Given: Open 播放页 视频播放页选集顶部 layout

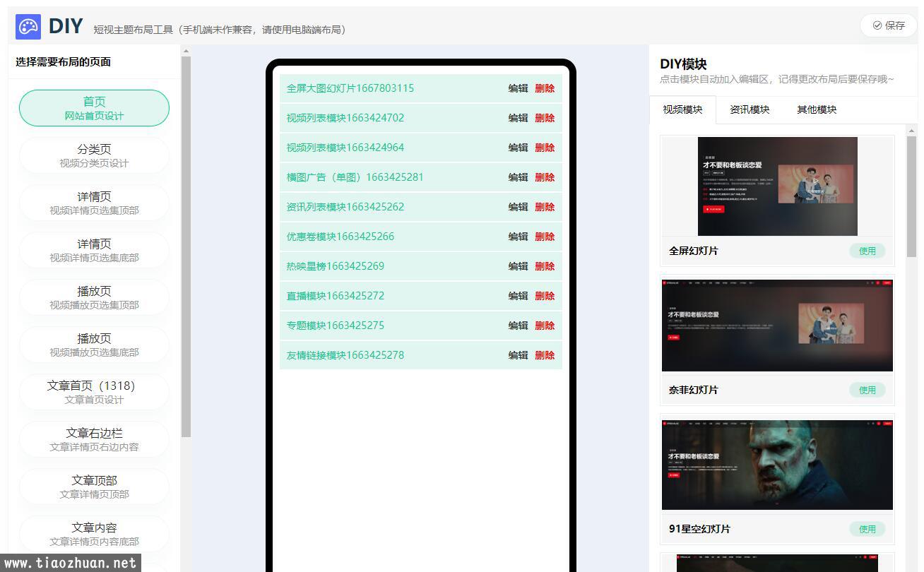Looking at the screenshot, I should click(94, 297).
